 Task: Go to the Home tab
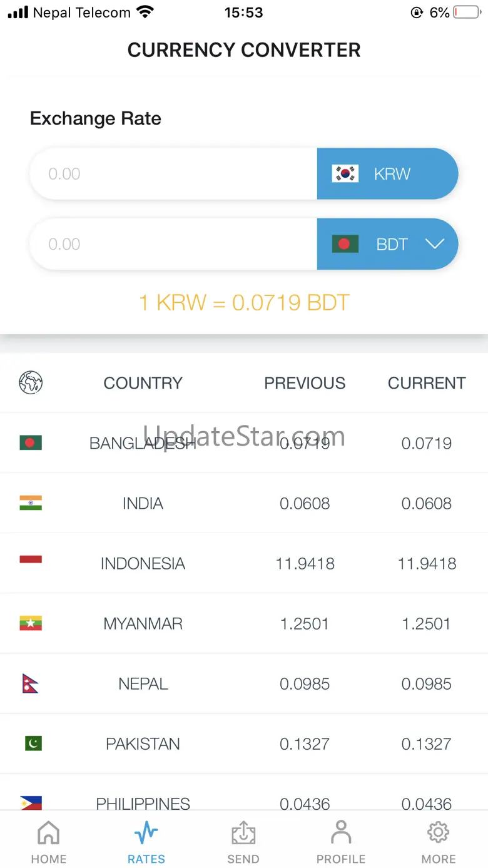point(49,842)
